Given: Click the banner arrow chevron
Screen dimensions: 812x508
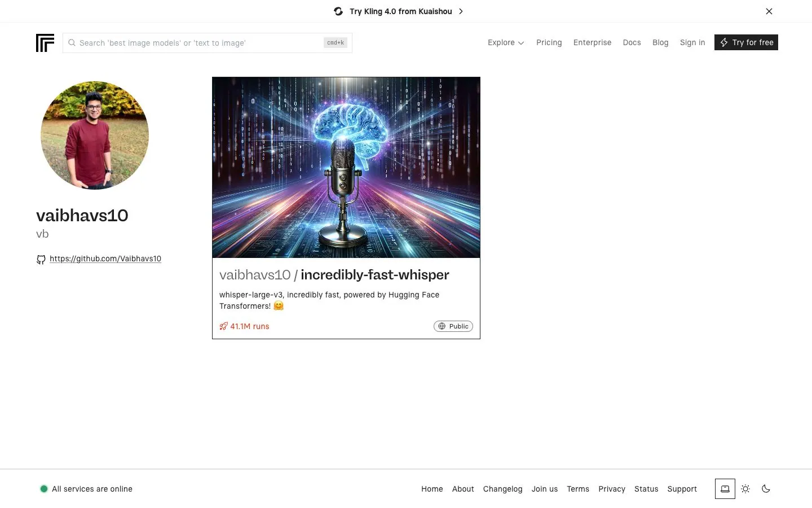Looking at the screenshot, I should tap(461, 11).
